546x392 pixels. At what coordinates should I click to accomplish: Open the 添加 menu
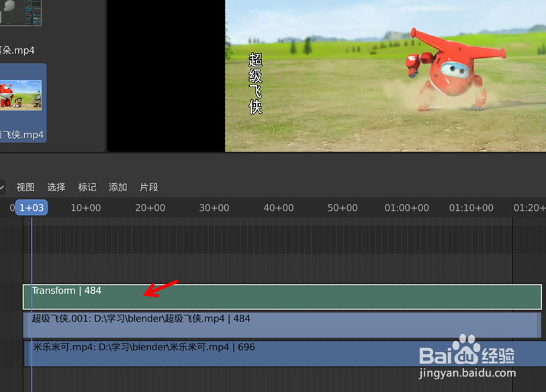coord(118,187)
